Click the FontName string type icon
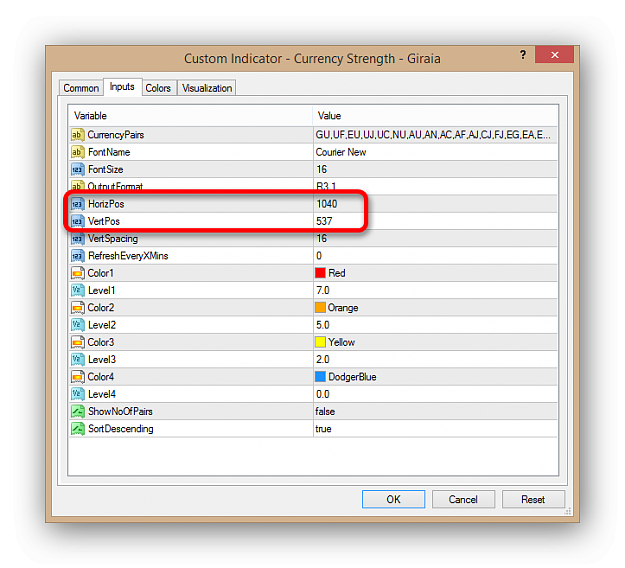 (78, 152)
